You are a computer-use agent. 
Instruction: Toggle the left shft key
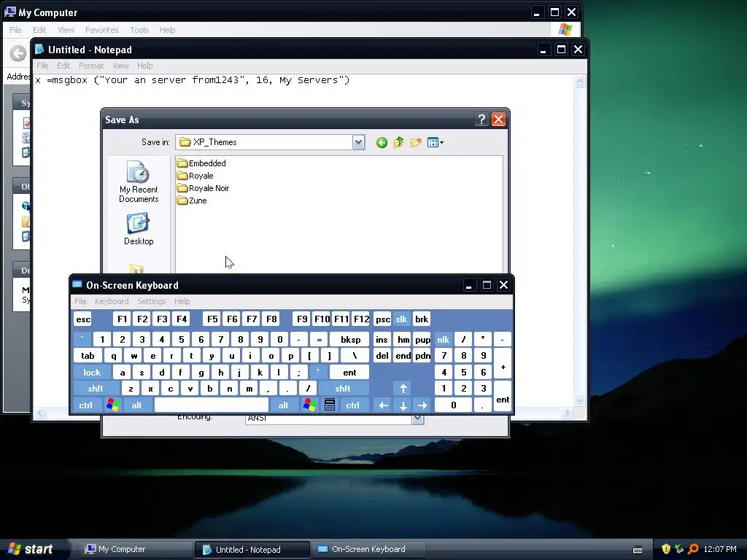(96, 389)
